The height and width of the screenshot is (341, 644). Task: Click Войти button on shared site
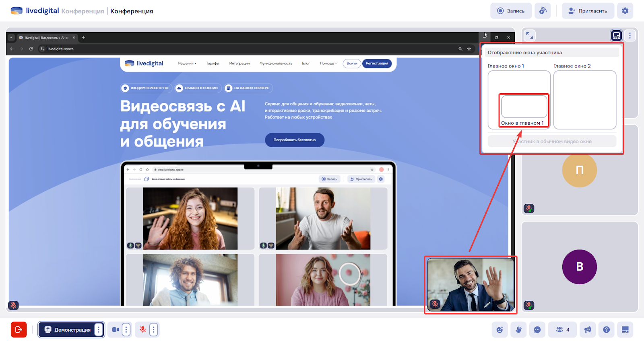(x=352, y=64)
